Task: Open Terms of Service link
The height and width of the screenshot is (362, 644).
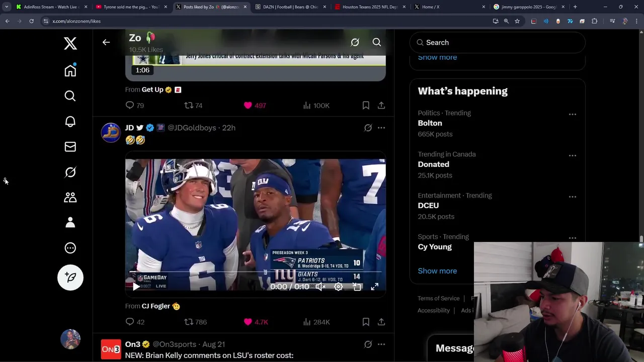Action: pyautogui.click(x=438, y=298)
